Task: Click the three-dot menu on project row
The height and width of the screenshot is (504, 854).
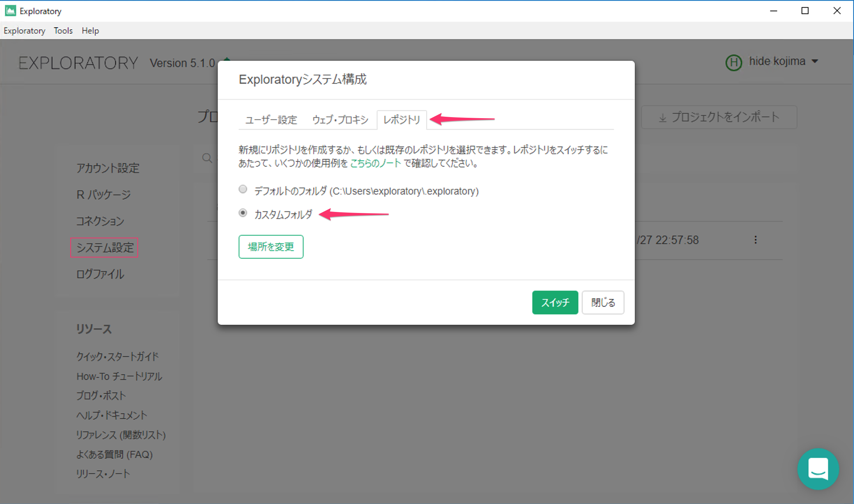Action: 756,240
